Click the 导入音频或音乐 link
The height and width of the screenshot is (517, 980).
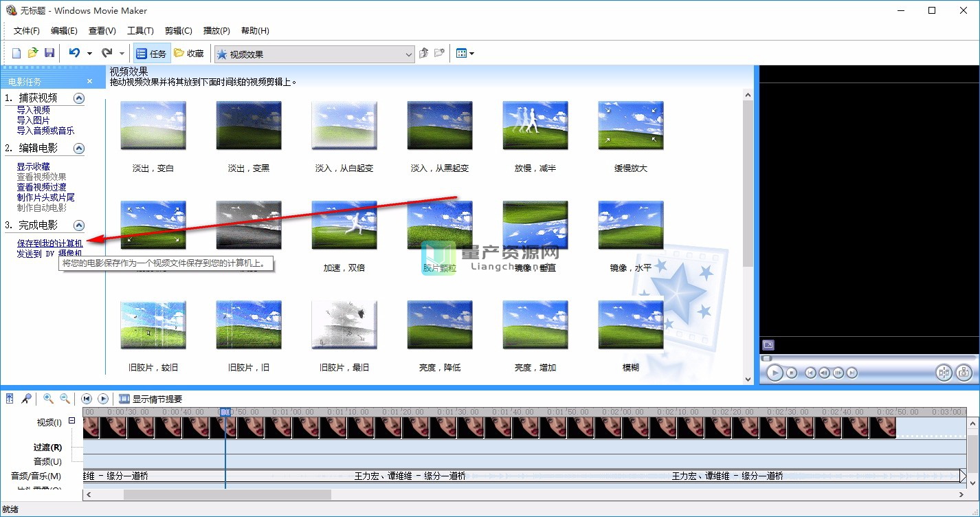pyautogui.click(x=45, y=131)
